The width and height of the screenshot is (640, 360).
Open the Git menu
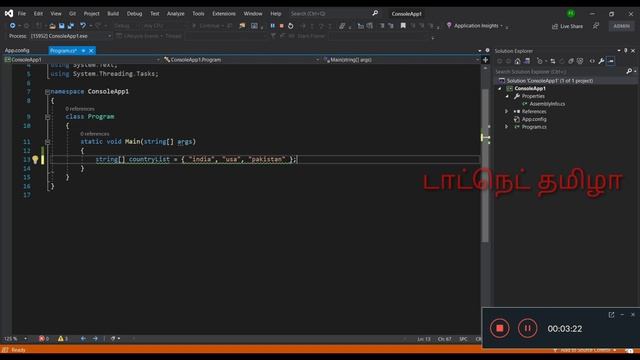pos(72,13)
